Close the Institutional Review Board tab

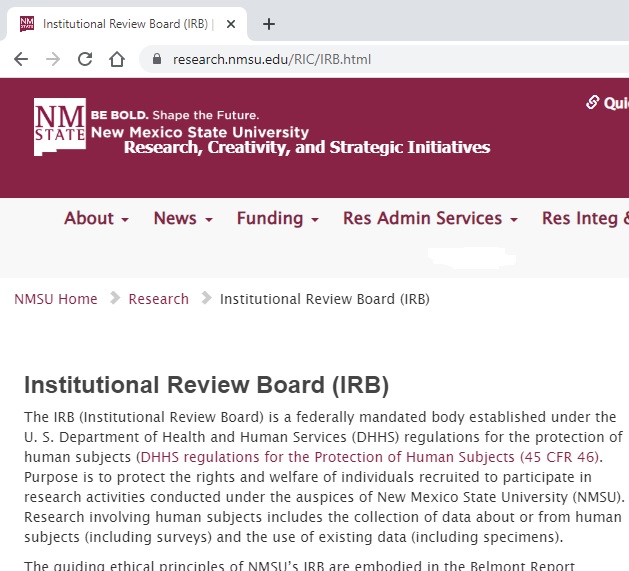pyautogui.click(x=231, y=24)
